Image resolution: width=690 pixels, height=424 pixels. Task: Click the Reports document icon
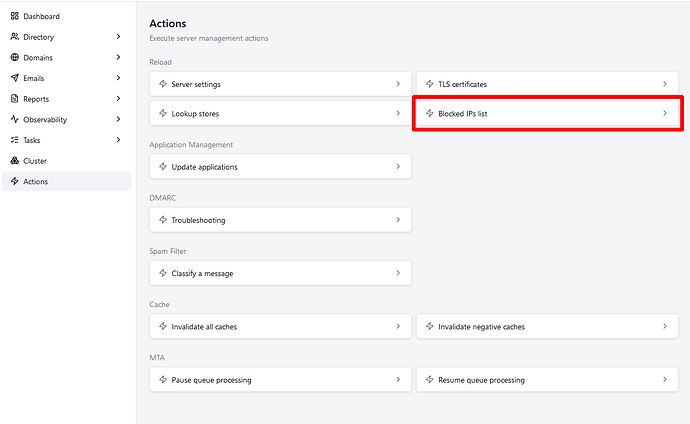pos(15,99)
